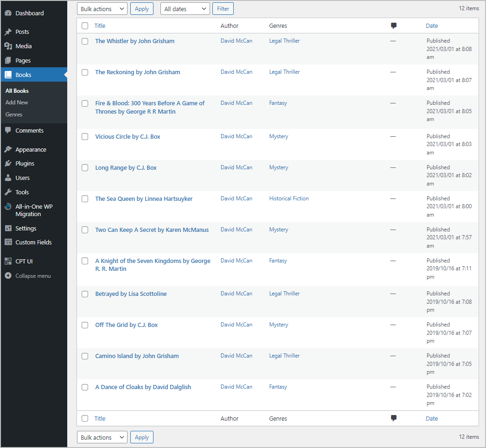This screenshot has width=486, height=448.
Task: Click the CPT UI sidebar icon
Action: tap(8, 261)
